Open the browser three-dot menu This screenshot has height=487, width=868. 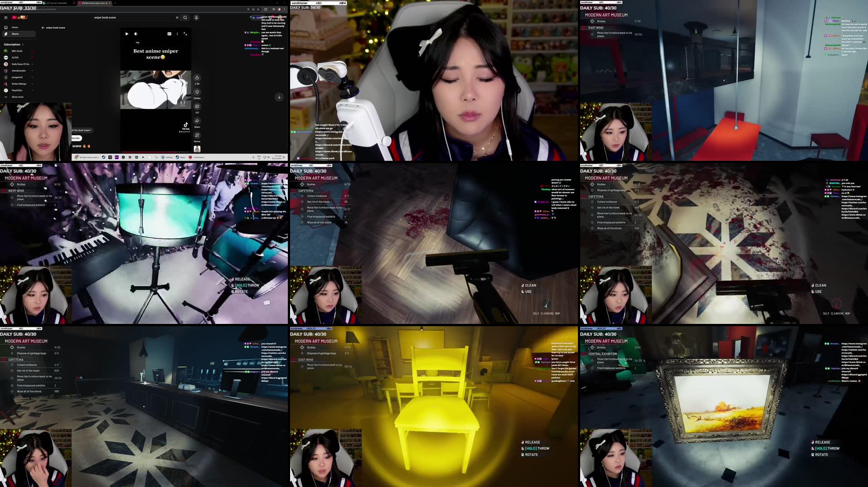point(285,9)
